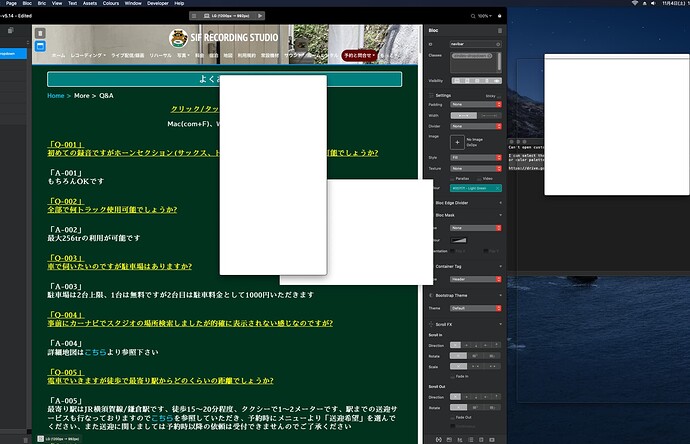
Task: Open the Bootstrap Theme dropdown set to Default
Action: (476, 308)
